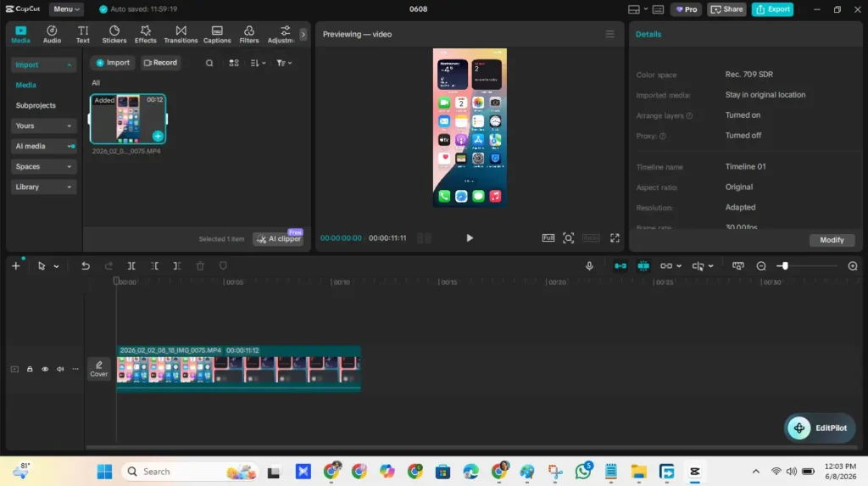Add clip to timeline with plus icon

[158, 136]
